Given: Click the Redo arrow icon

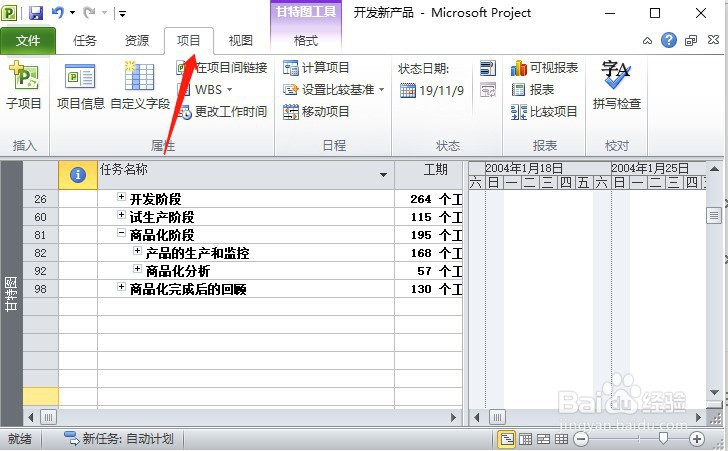Looking at the screenshot, I should click(x=89, y=13).
